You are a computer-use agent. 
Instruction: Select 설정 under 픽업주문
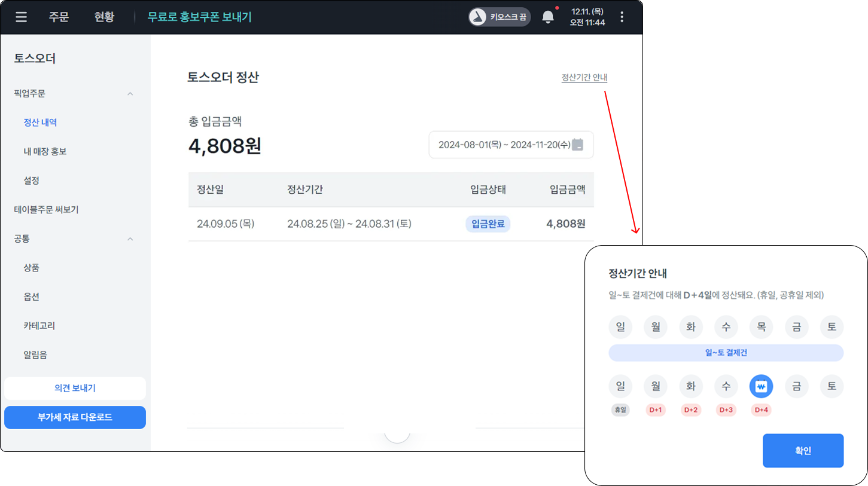pyautogui.click(x=31, y=181)
